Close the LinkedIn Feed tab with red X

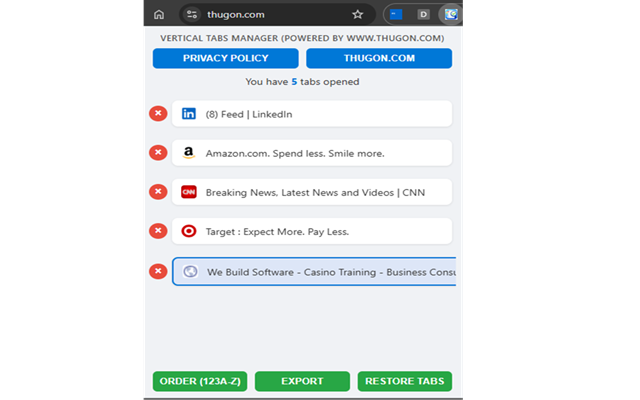[x=158, y=113]
